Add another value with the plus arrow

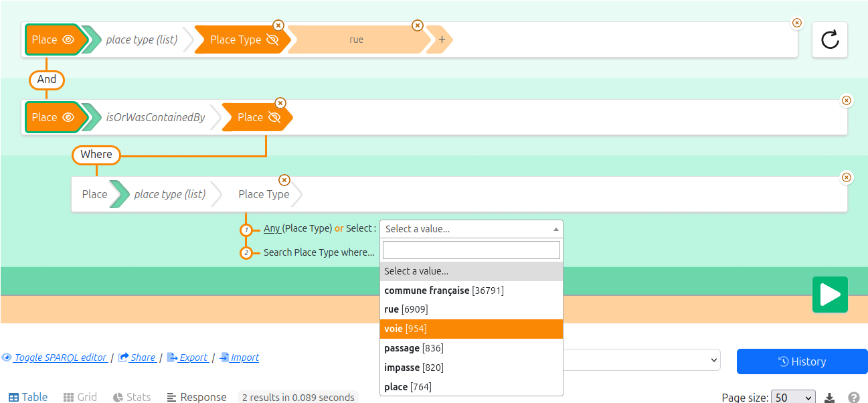442,39
